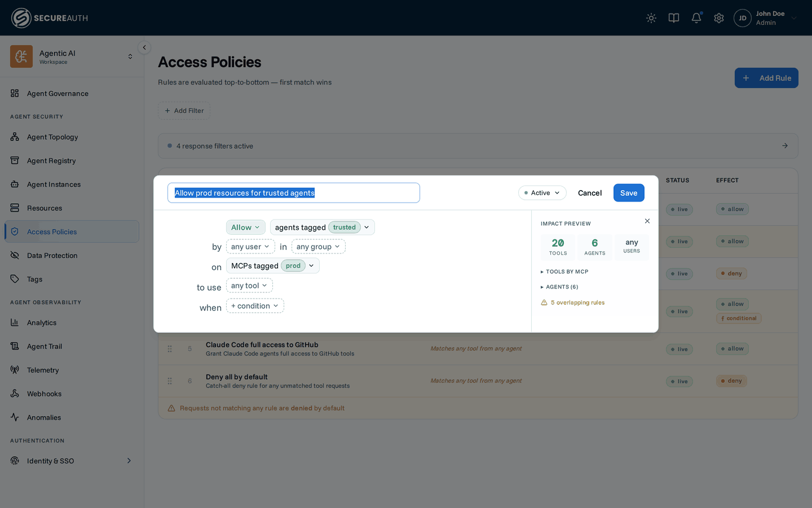Click the overlapping rules warning icon
This screenshot has height=508, width=812.
click(x=544, y=303)
